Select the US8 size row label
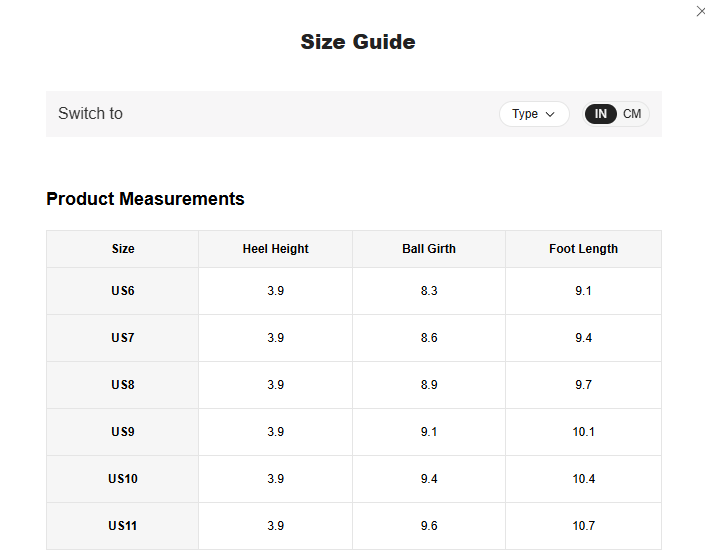 click(x=123, y=385)
